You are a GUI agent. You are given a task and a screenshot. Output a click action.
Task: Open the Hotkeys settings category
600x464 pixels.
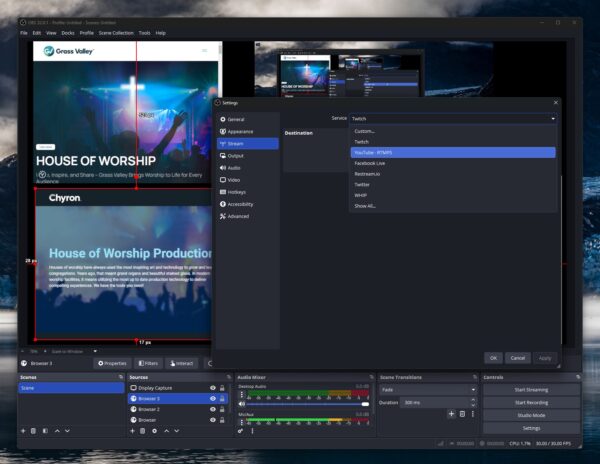point(236,192)
